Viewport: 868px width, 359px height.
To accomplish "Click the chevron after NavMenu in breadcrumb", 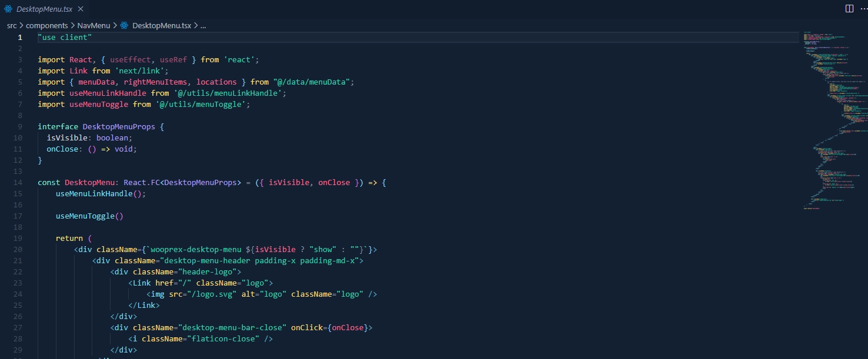I will 114,25.
